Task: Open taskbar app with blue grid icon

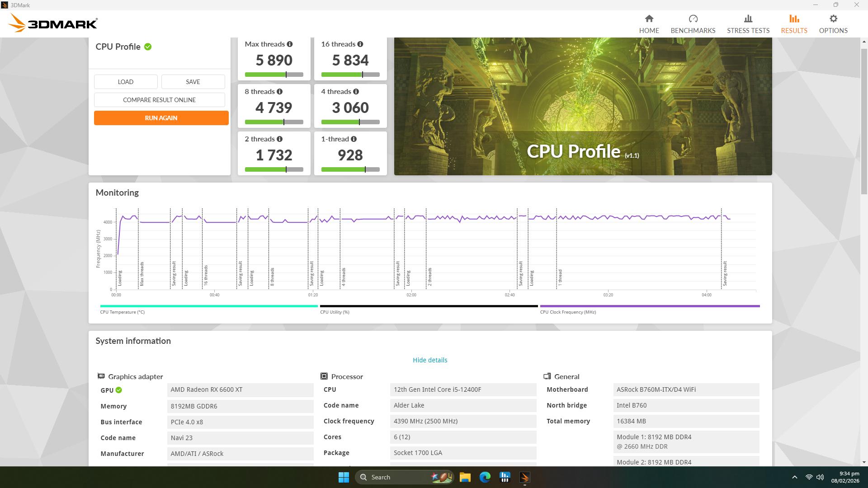Action: point(505,477)
